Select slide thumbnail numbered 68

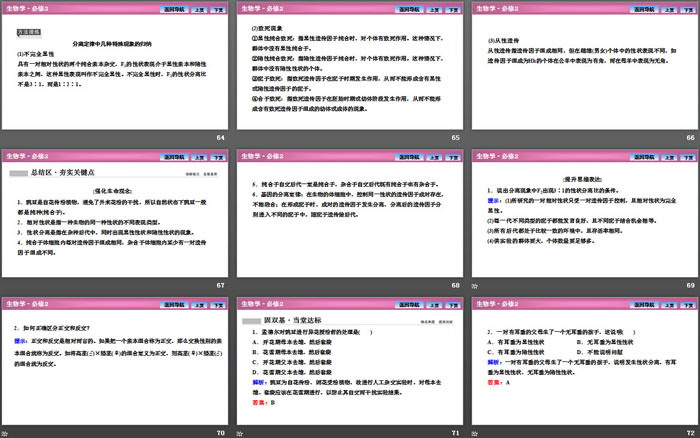pos(350,219)
